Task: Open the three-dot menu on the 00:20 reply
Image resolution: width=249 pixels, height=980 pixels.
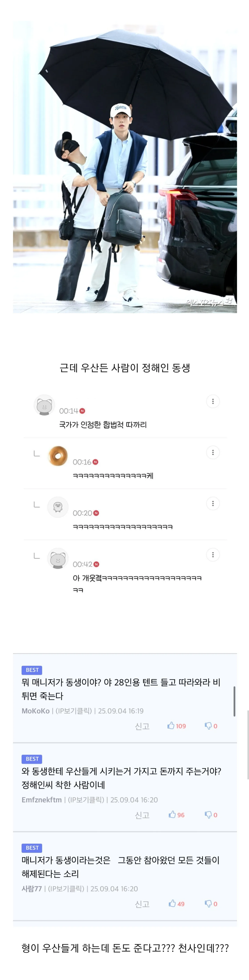Action: coord(213,504)
